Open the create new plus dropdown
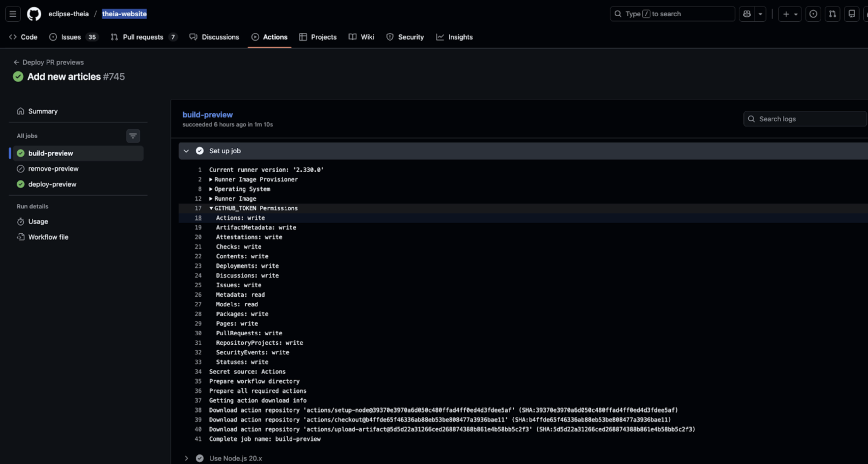 tap(790, 14)
